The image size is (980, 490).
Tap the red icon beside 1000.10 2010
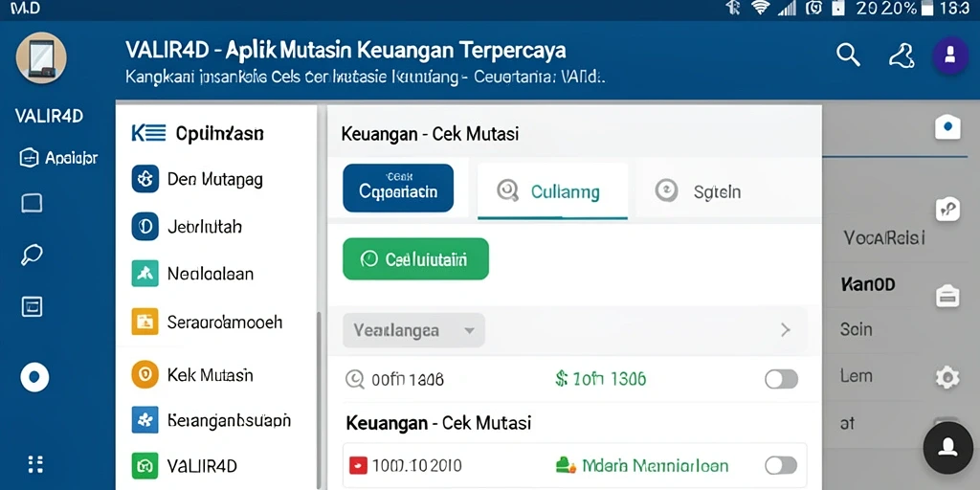coord(358,465)
